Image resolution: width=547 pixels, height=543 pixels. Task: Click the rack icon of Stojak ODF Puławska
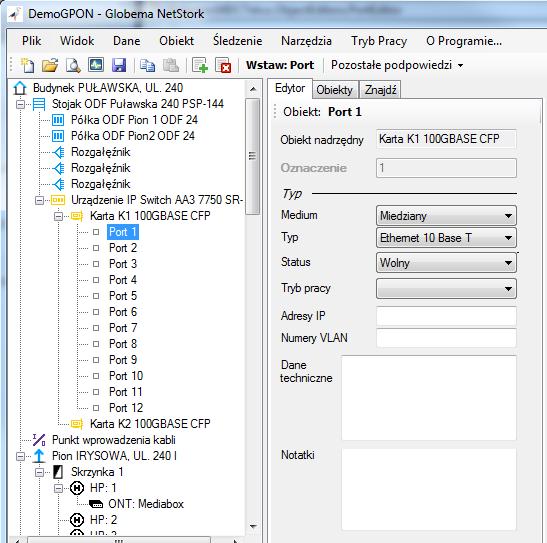[39, 104]
